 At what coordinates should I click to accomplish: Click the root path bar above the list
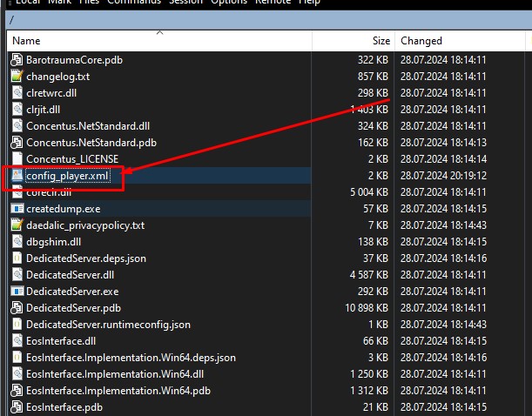click(x=261, y=20)
